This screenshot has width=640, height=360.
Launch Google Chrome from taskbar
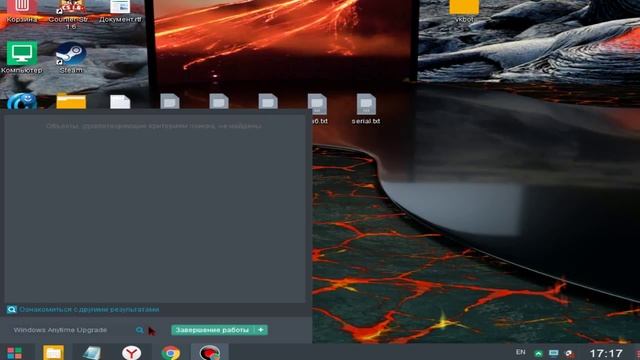tap(170, 353)
